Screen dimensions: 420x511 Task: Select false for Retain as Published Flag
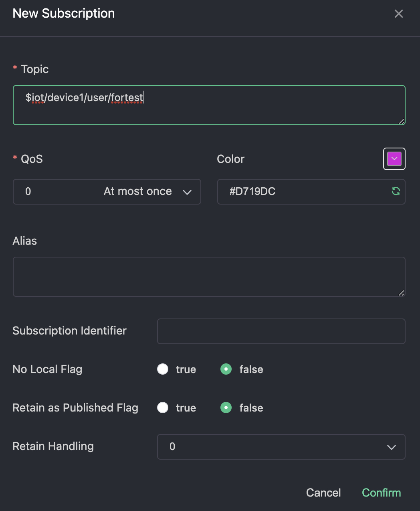[226, 408]
